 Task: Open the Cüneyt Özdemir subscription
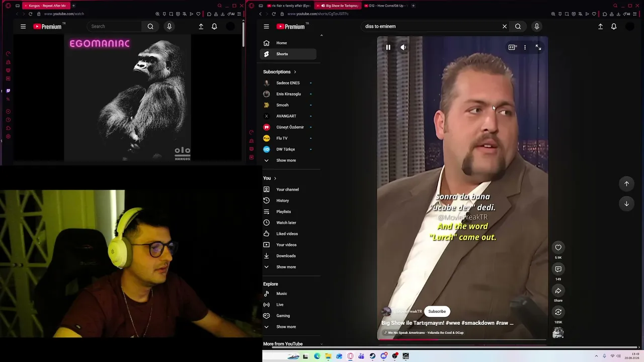tap(288, 127)
